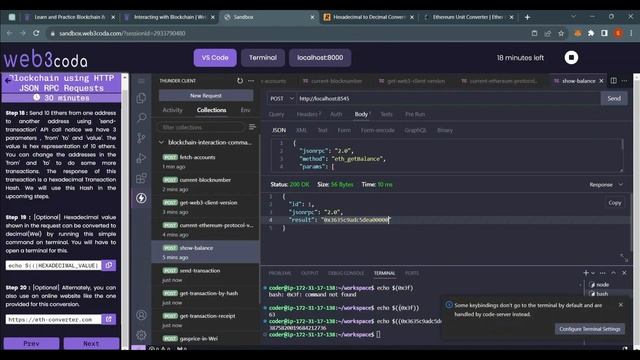Open the localhost:8000 view
Viewport: 640px width, 360px height.
coord(320,58)
